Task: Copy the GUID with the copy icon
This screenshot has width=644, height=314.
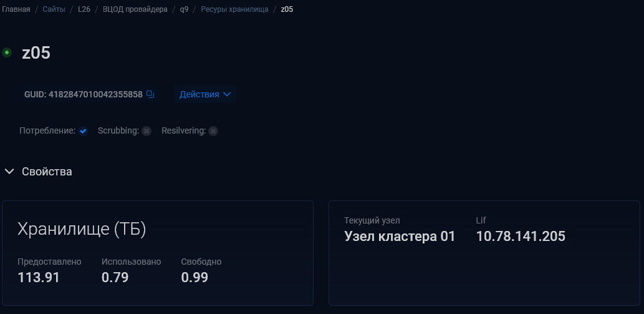Action: [150, 94]
